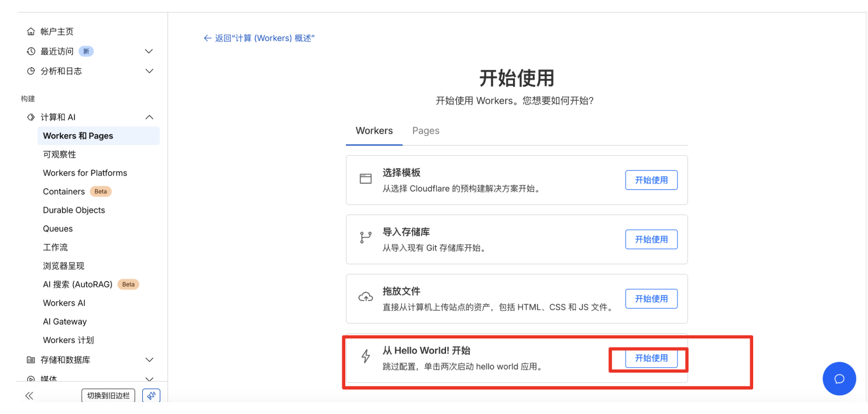Screen dimensions: 868x414
Task: Expand the 存储和数据库 section chevron
Action: tap(149, 360)
